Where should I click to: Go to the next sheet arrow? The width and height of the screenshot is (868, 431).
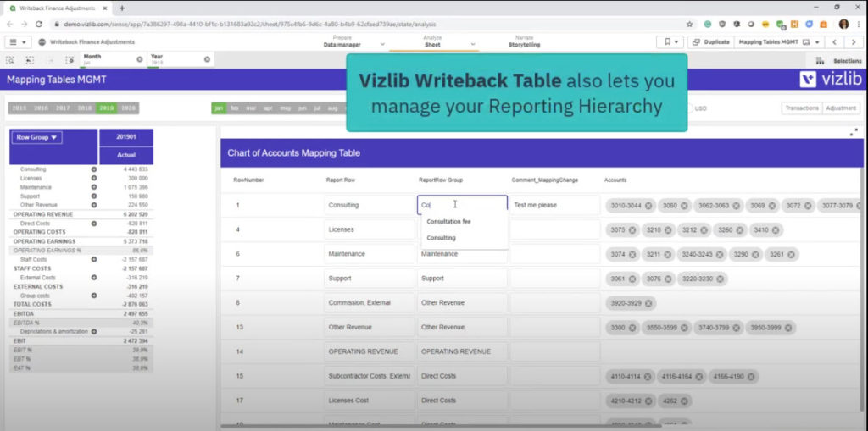pos(854,42)
